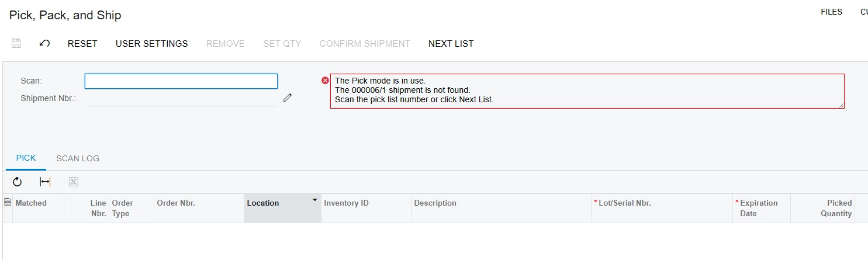Open the Location column dropdown arrow
Viewport: 868px width, 260px height.
coord(315,200)
